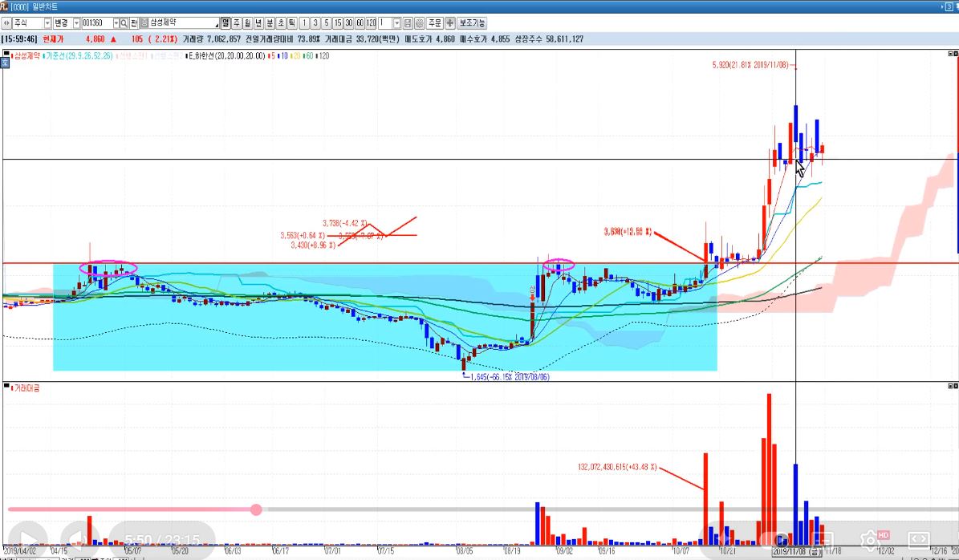Select the 15 interval preset button
Viewport: 959px width, 560px height.
[x=338, y=23]
